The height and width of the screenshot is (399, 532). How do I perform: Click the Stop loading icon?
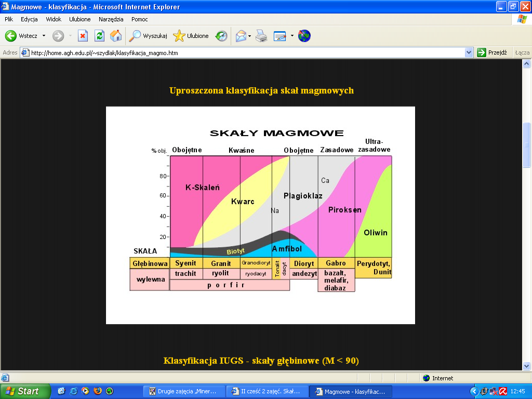[x=83, y=36]
